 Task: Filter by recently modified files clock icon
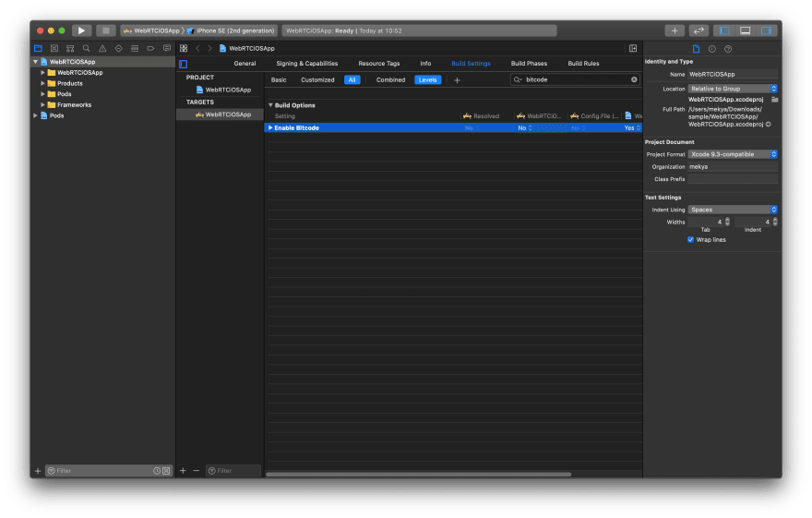coord(157,471)
